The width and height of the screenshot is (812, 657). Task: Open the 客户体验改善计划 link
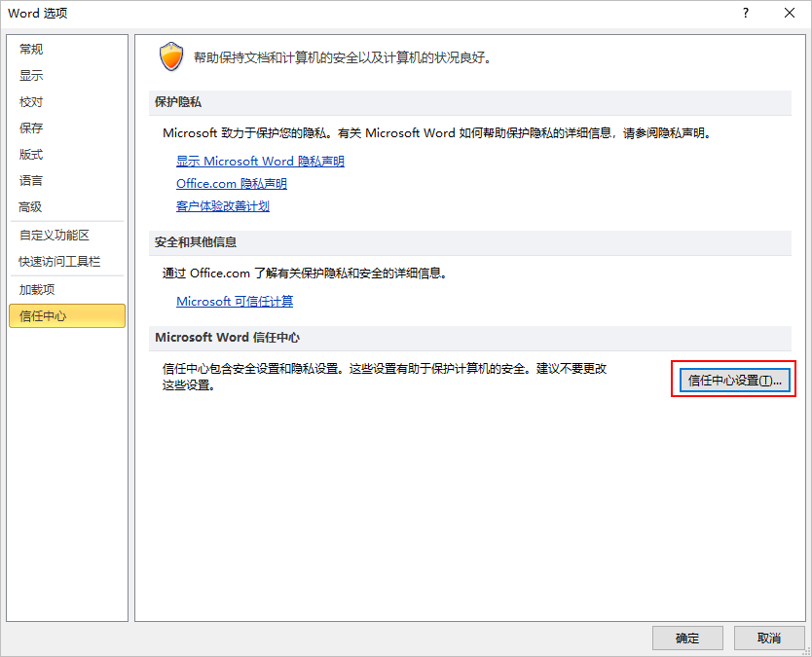223,206
